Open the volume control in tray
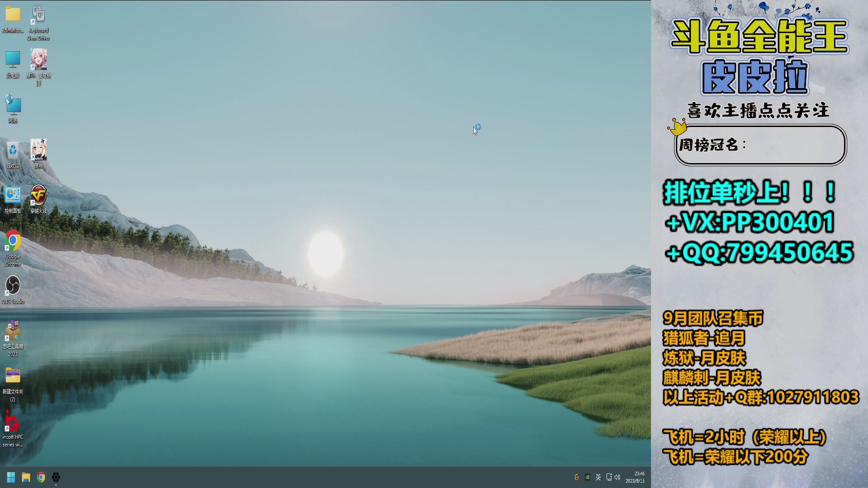 pos(618,477)
